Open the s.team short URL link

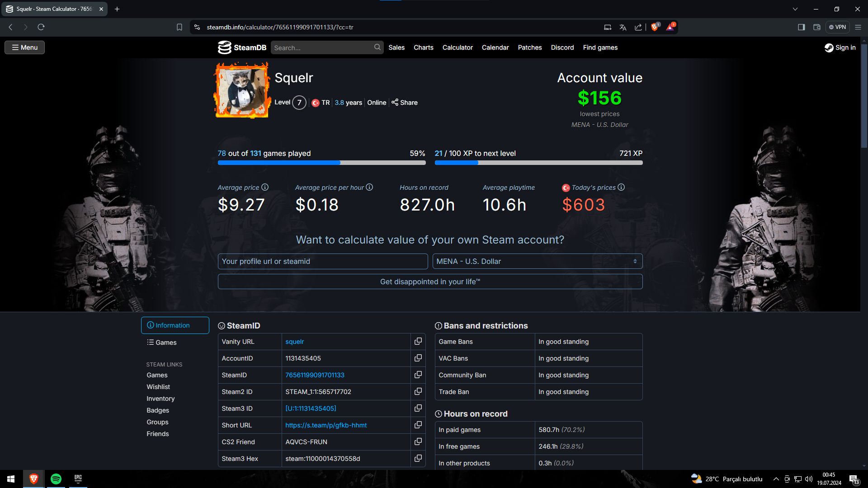tap(326, 425)
